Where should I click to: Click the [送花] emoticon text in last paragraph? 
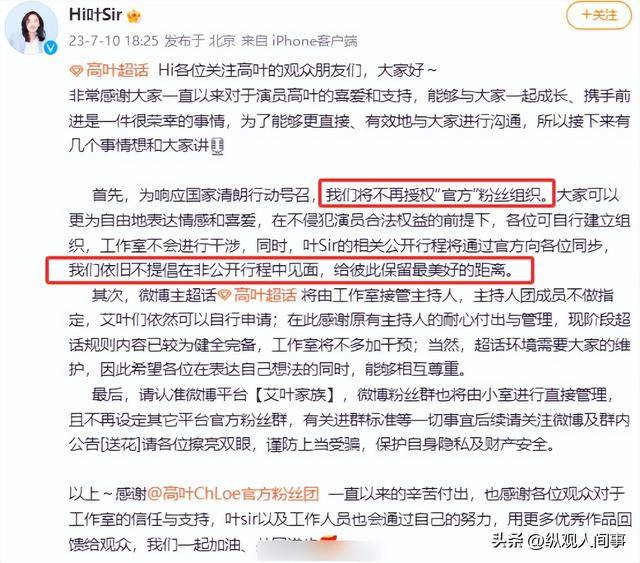click(x=120, y=445)
